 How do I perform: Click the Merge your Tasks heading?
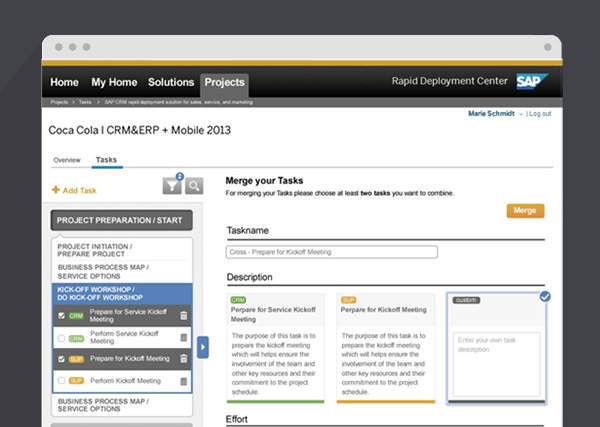pos(264,181)
